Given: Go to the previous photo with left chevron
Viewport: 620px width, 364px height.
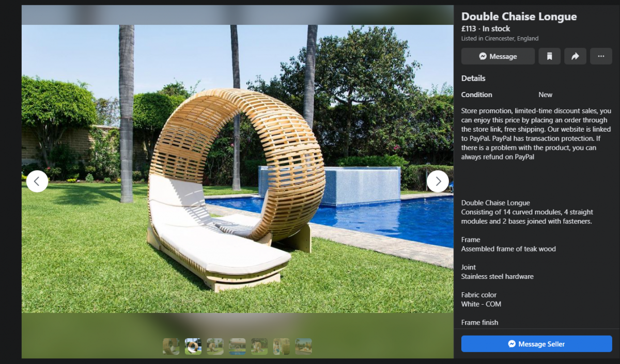Looking at the screenshot, I should pyautogui.click(x=37, y=181).
